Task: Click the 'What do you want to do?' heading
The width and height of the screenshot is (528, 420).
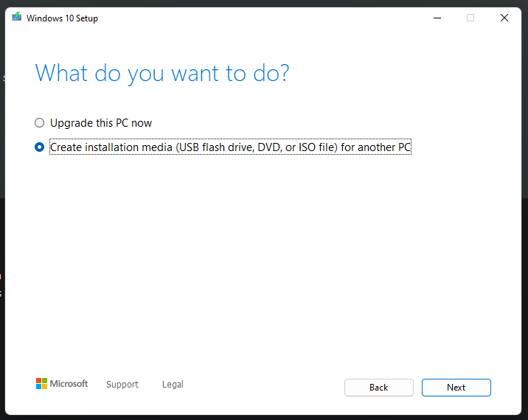Action: tap(162, 73)
